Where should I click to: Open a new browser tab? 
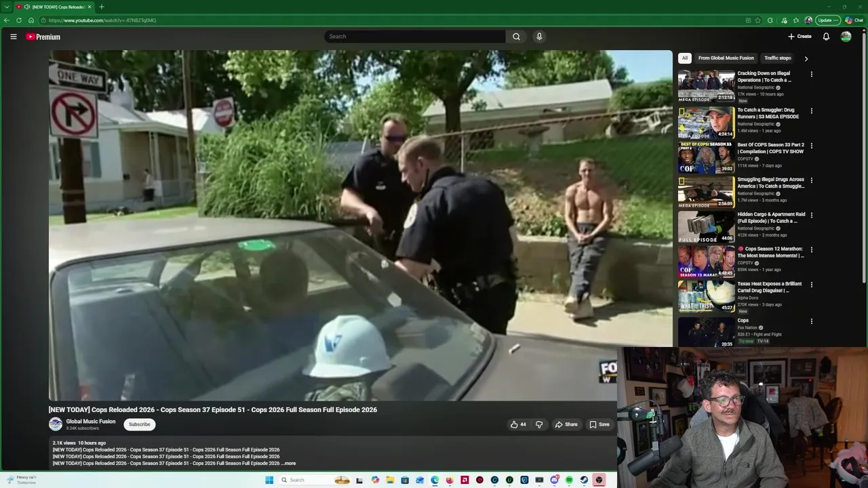pos(102,7)
